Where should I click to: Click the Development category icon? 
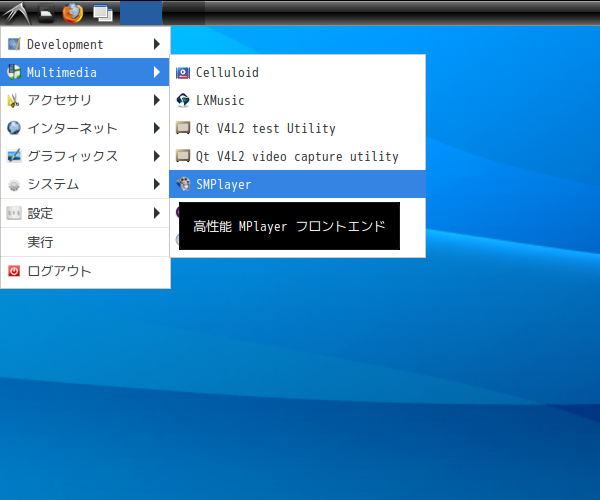pos(14,44)
